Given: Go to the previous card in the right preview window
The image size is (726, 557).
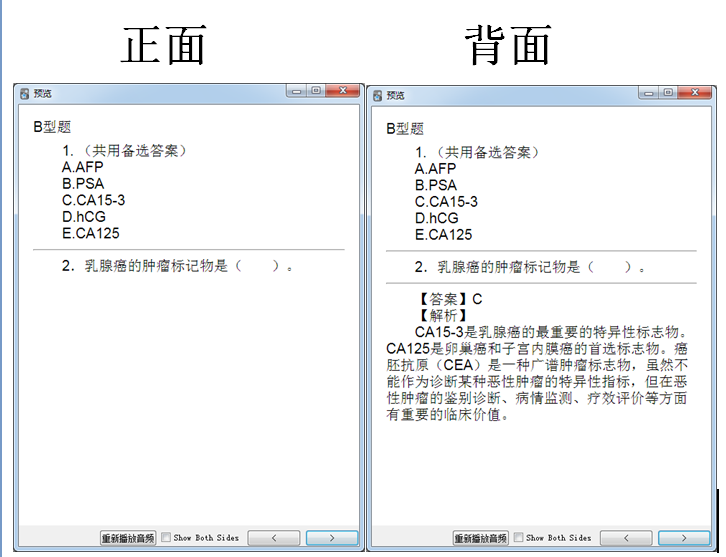Looking at the screenshot, I should [x=626, y=538].
